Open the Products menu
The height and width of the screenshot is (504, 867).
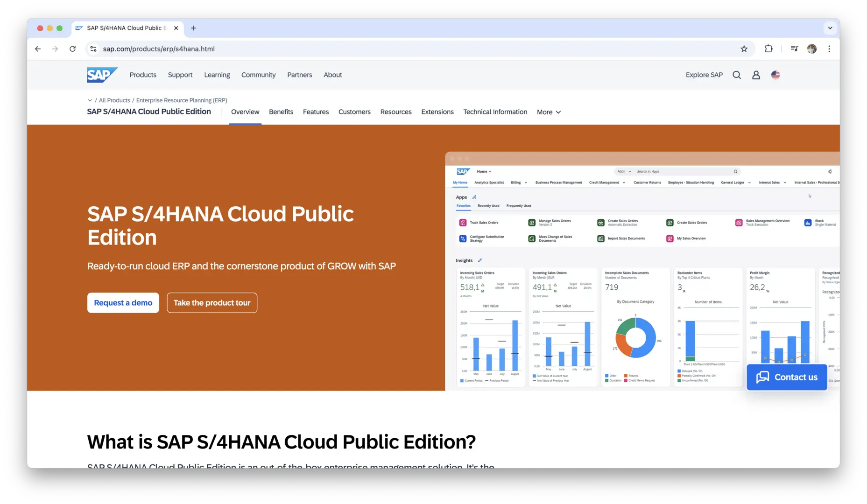coord(143,75)
